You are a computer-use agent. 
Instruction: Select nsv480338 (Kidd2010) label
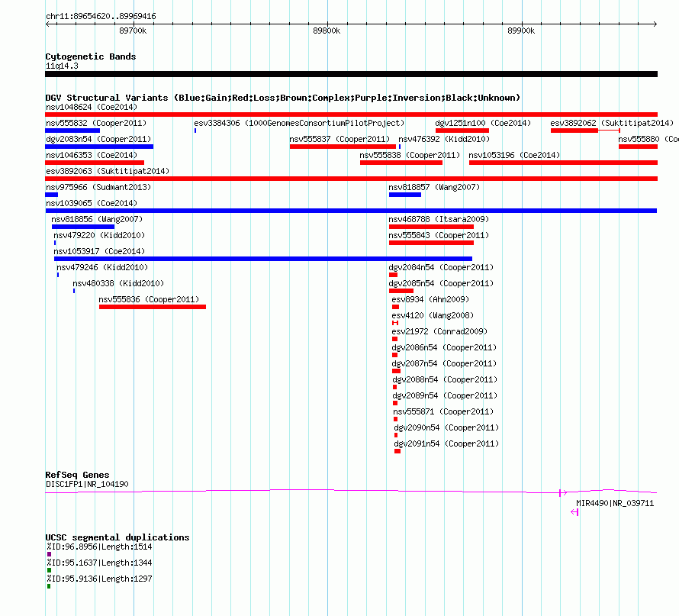coord(118,283)
